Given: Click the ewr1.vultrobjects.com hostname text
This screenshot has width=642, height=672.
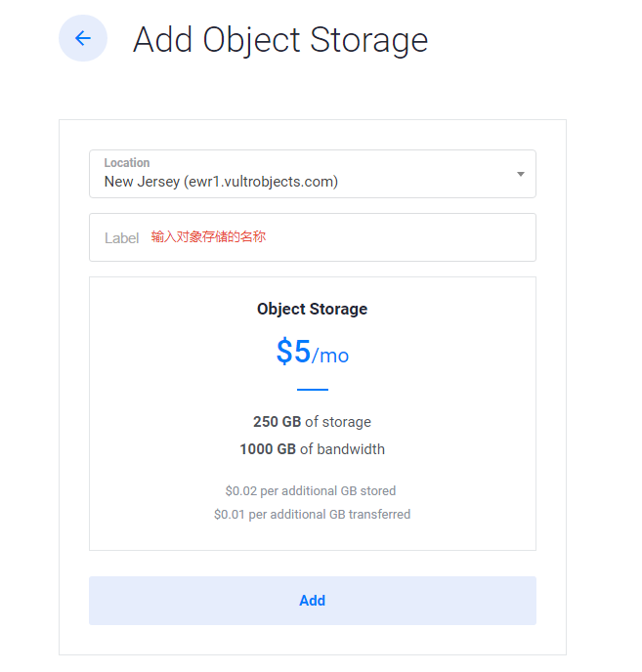Looking at the screenshot, I should 261,182.
